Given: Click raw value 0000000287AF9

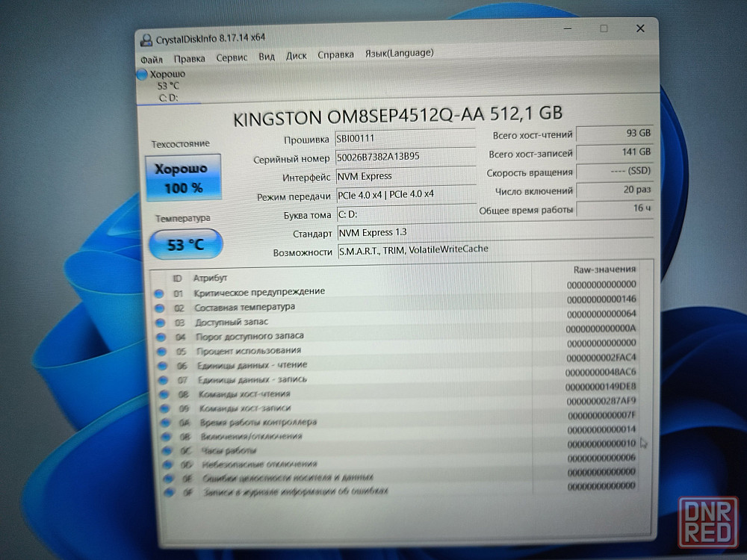Looking at the screenshot, I should [x=601, y=401].
